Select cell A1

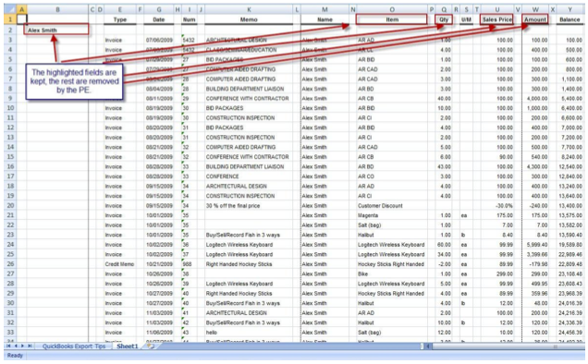22,18
